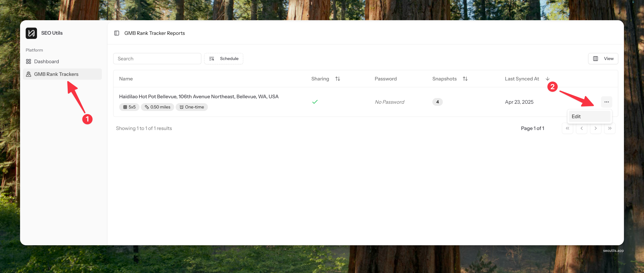Open the View columns dropdown
The width and height of the screenshot is (644, 273).
point(603,59)
